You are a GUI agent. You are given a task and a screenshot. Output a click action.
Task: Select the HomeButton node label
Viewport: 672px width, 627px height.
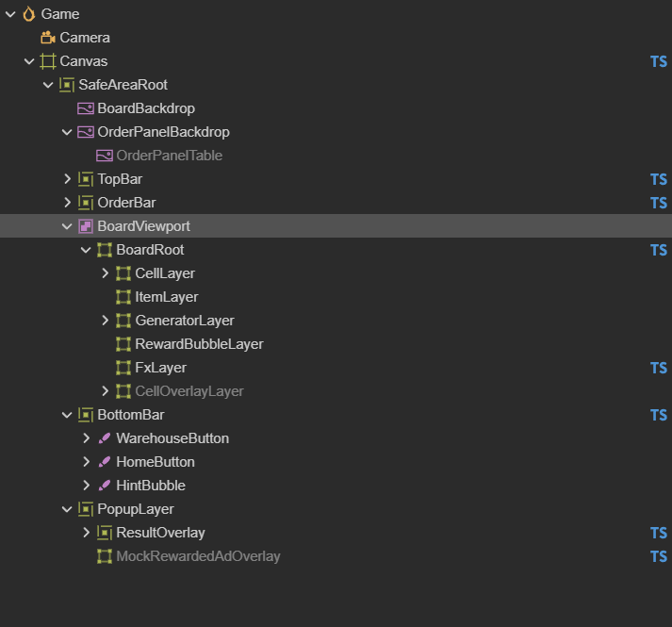coord(156,462)
